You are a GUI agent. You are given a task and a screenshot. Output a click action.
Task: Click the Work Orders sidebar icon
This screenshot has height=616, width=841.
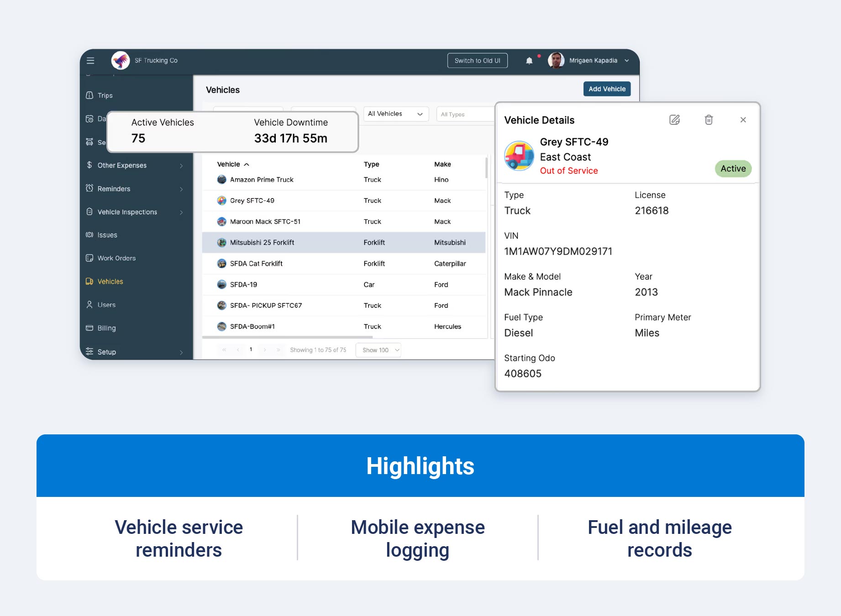(x=89, y=258)
